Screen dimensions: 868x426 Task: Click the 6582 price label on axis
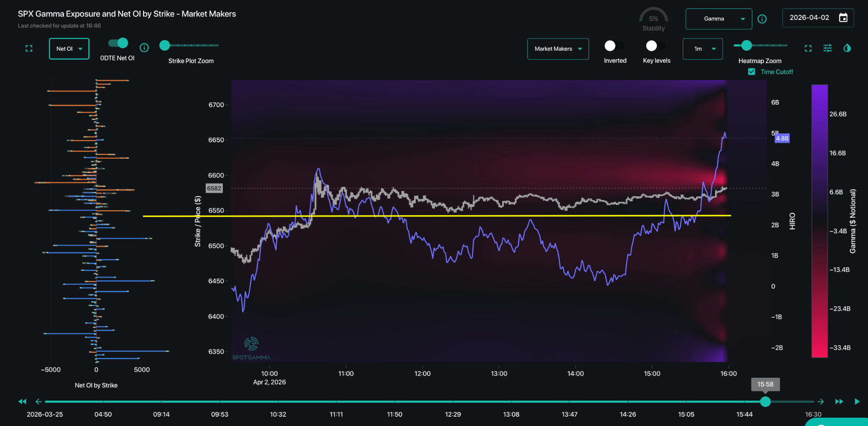(214, 188)
